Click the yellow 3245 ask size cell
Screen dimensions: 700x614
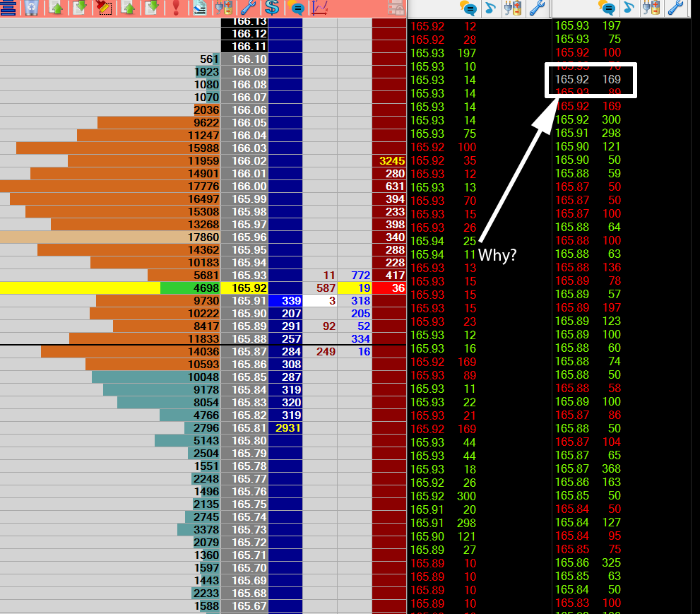click(x=389, y=161)
